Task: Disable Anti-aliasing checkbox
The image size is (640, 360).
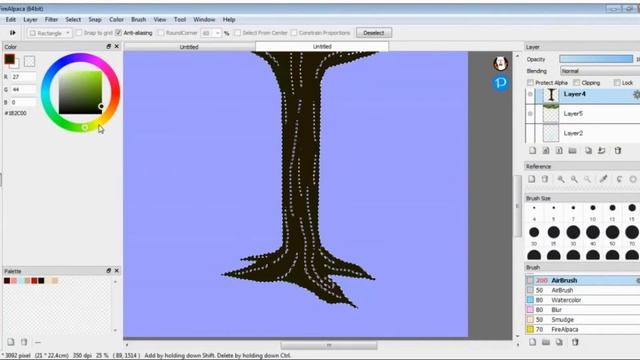Action: pos(118,33)
